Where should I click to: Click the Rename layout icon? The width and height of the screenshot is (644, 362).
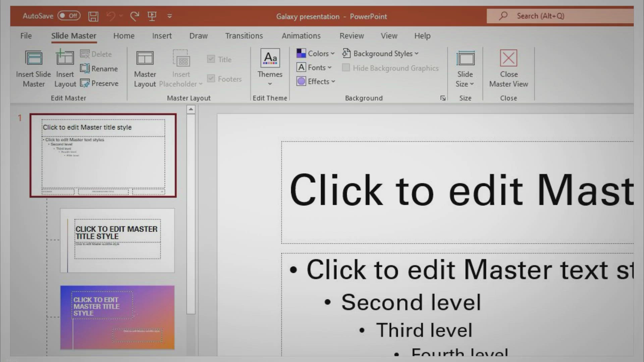point(85,68)
